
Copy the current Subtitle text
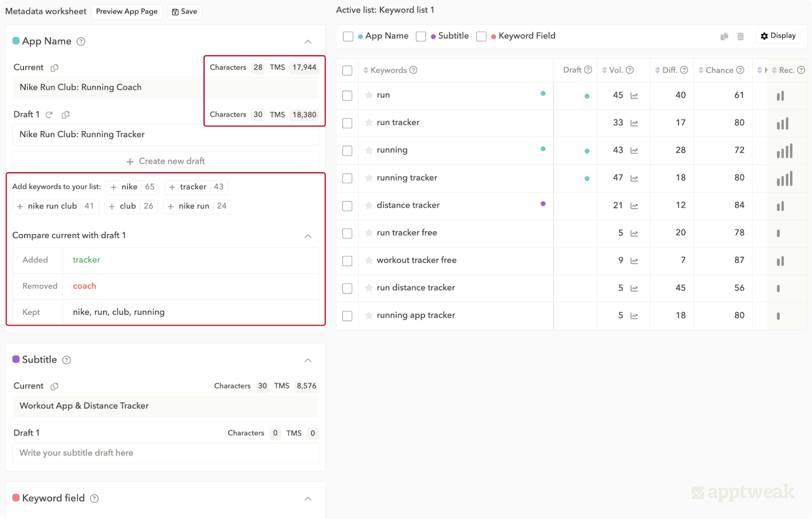click(x=55, y=386)
